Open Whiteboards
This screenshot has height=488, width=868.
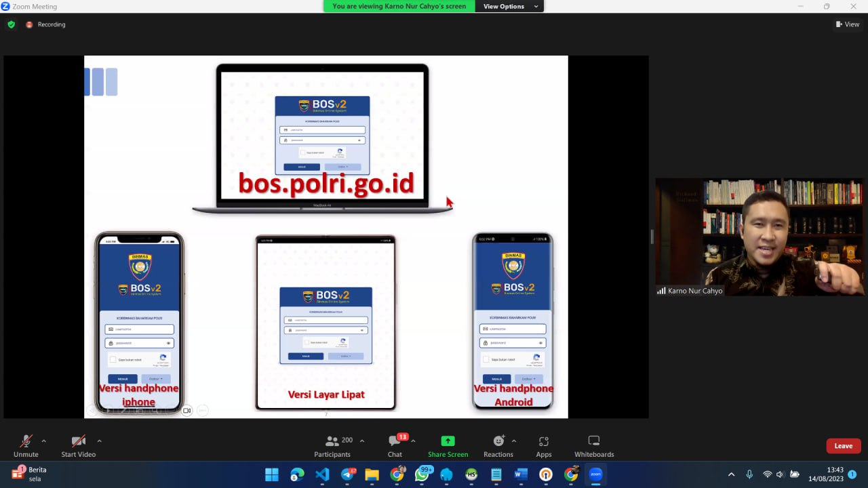coord(594,441)
